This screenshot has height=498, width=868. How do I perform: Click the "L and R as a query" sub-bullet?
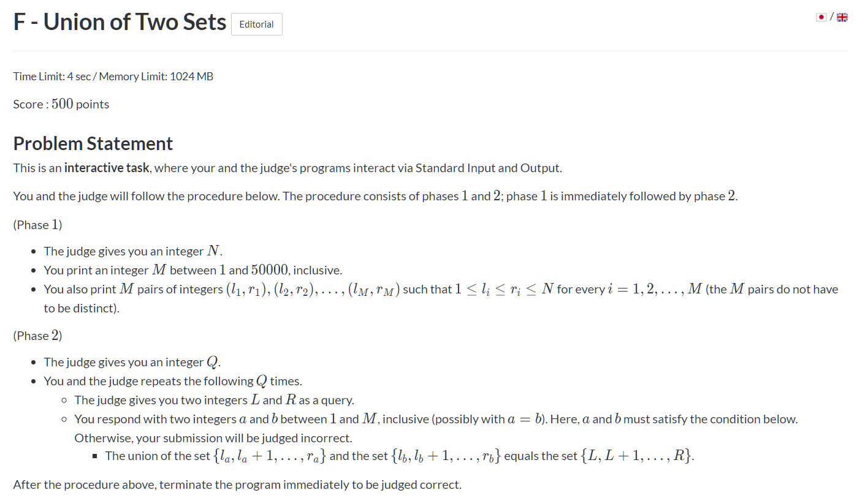pos(214,400)
